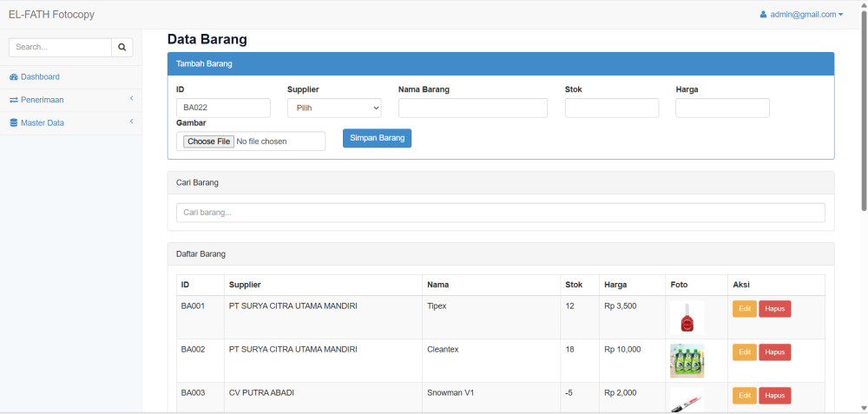Click the Nama Barang input field
Screen dimensions: 868x414
[x=472, y=108]
